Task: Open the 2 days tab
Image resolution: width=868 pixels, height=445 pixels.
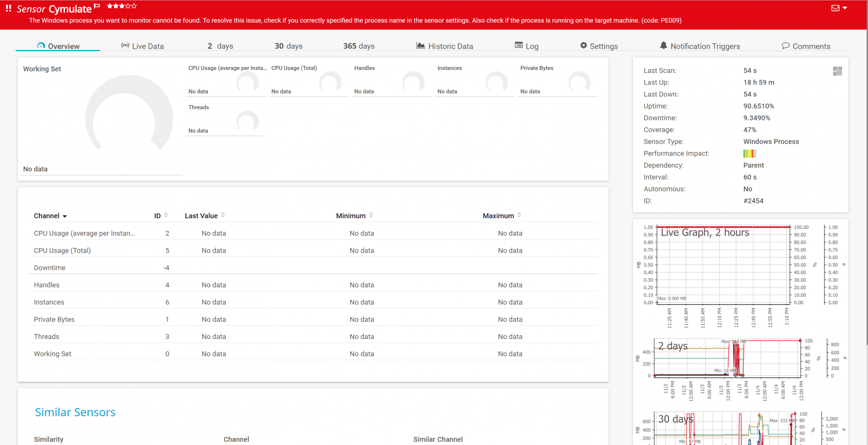Action: pos(220,46)
